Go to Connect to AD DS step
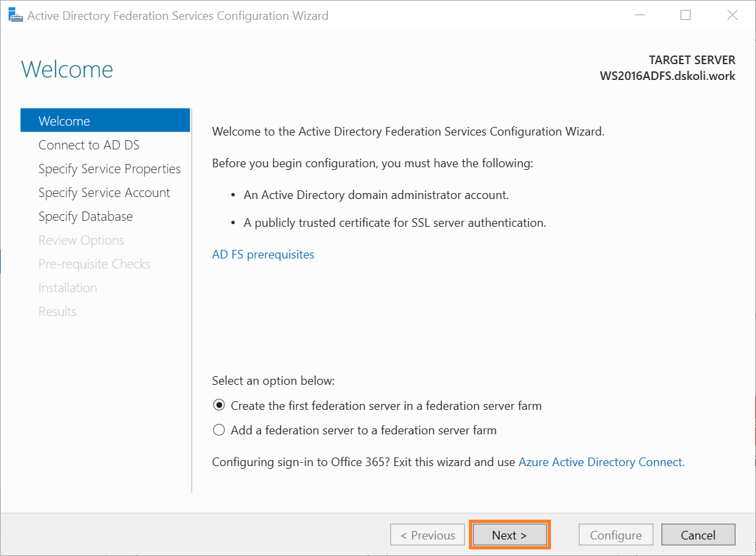 [89, 145]
